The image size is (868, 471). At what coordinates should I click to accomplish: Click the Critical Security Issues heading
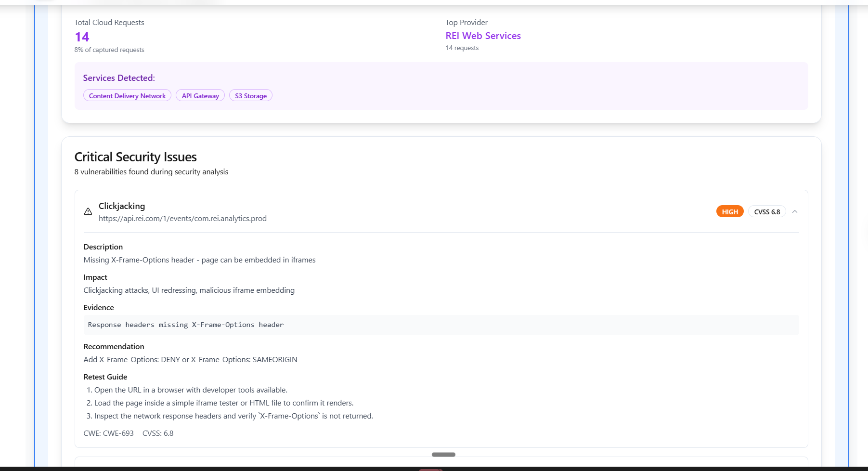tap(136, 157)
